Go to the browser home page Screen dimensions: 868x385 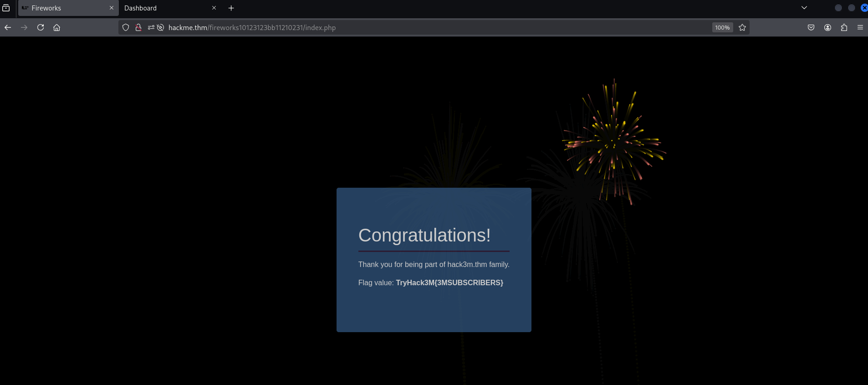pos(57,27)
